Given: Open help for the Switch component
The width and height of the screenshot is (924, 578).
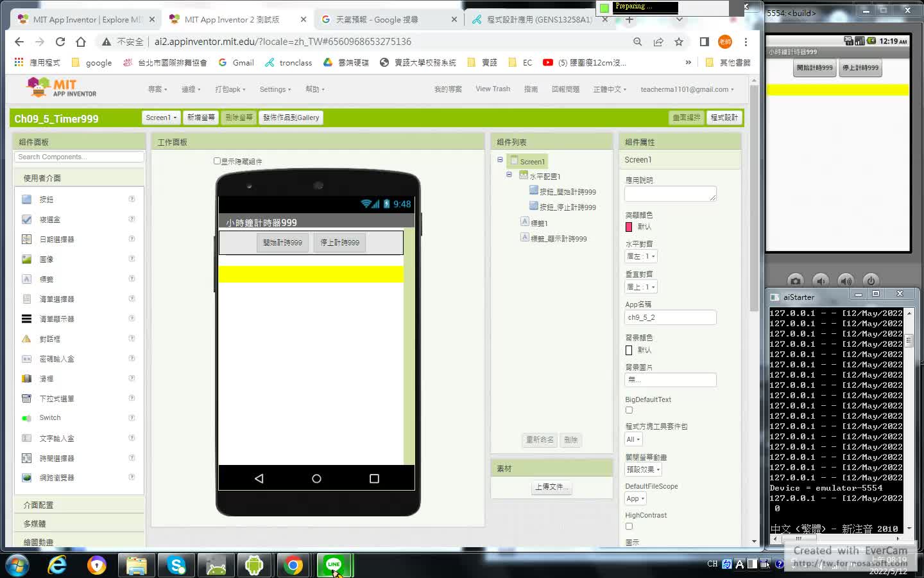Looking at the screenshot, I should coord(132,417).
